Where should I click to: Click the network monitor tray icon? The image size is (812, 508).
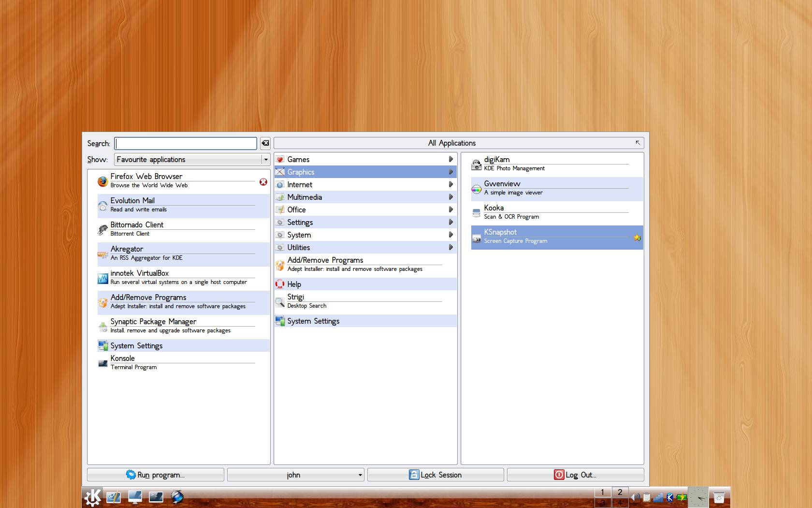pos(658,497)
